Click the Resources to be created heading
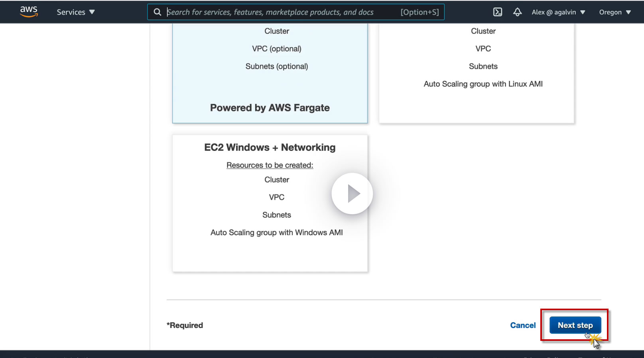Screen dimensions: 644x358 [270, 165]
